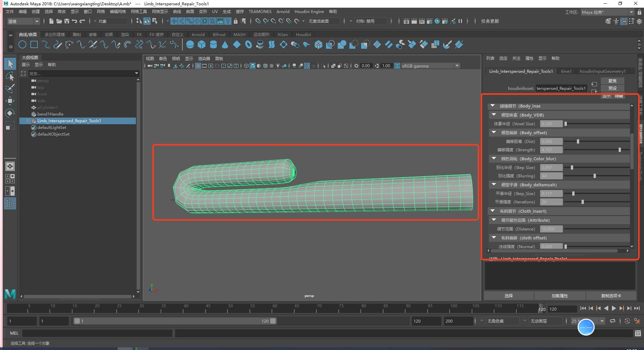Click the 聚焦 button

[612, 81]
